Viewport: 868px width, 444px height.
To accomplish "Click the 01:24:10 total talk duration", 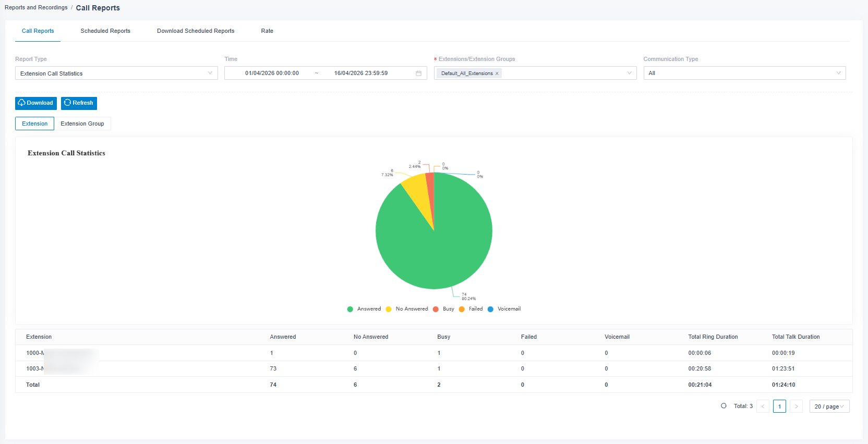I will pos(783,385).
